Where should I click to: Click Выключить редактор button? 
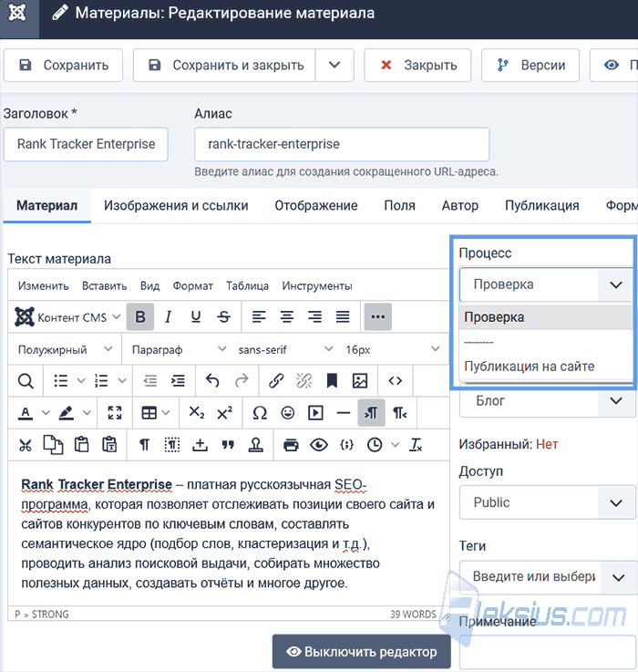tap(362, 652)
